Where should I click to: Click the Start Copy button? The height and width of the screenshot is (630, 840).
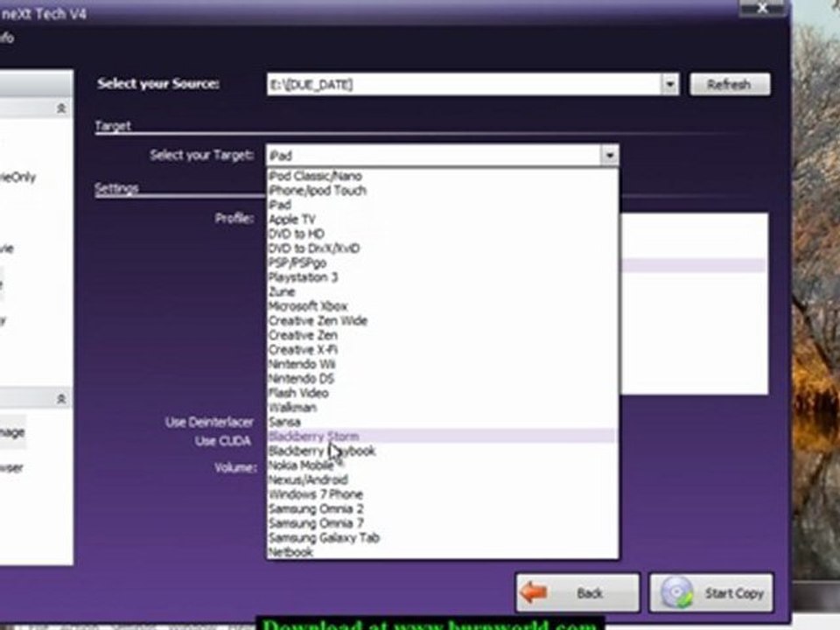click(x=711, y=592)
